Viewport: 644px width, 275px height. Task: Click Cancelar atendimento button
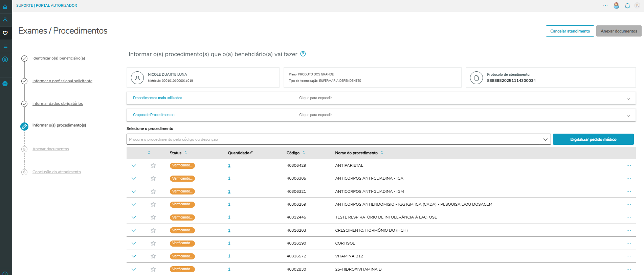coord(570,31)
